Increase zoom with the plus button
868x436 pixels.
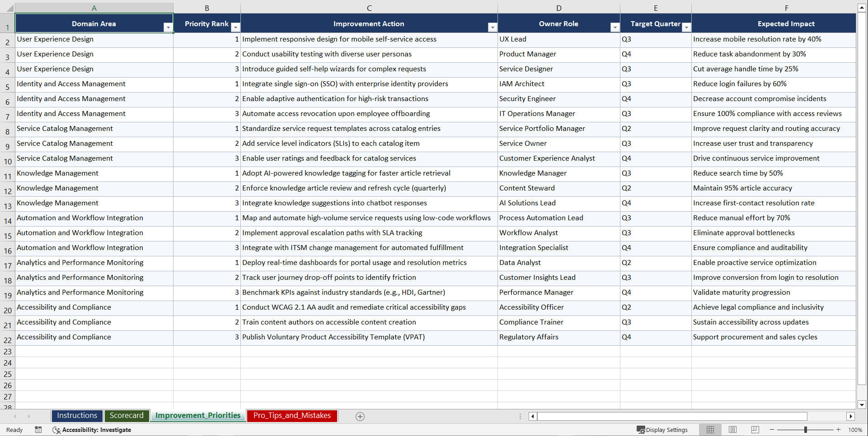(x=839, y=430)
